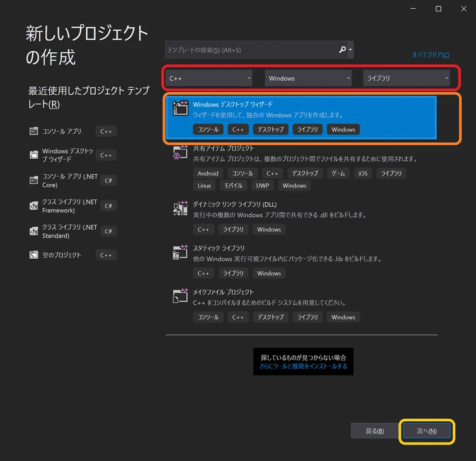Screen dimensions: 476x461
Task: Click the UWP tag on 共有アイテム プロジェクト
Action: [x=262, y=186]
